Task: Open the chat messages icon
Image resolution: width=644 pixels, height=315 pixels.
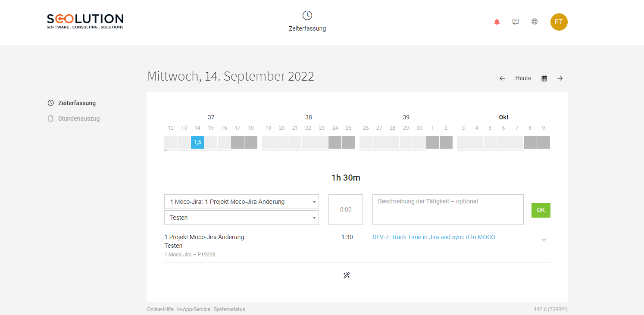Action: point(516,22)
